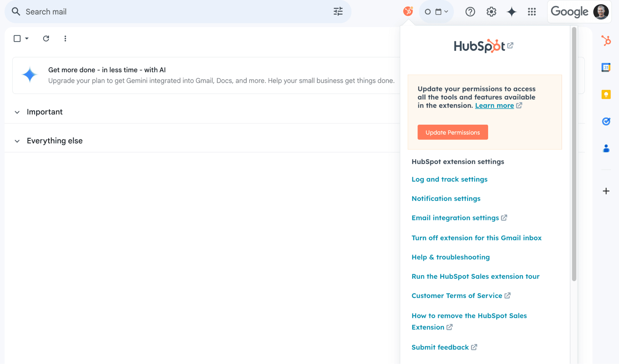This screenshot has height=364, width=619.
Task: Open the Gmail support help icon
Action: (x=470, y=12)
